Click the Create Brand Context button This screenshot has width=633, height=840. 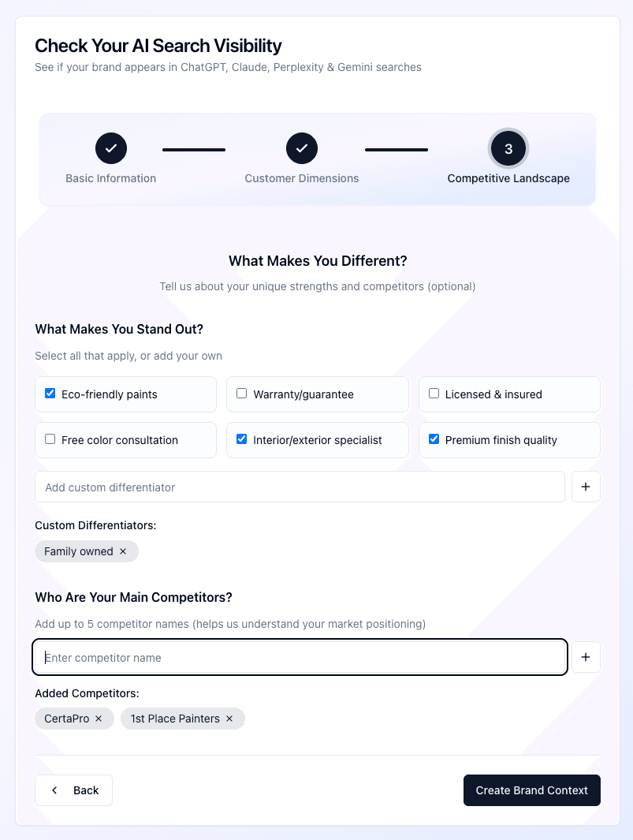pyautogui.click(x=531, y=790)
